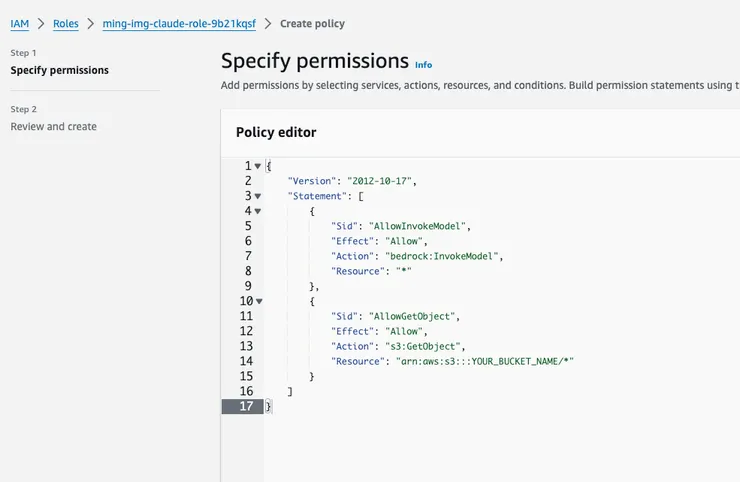Select Specify permissions step in sidebar
Viewport: 740px width, 482px height.
click(x=60, y=70)
